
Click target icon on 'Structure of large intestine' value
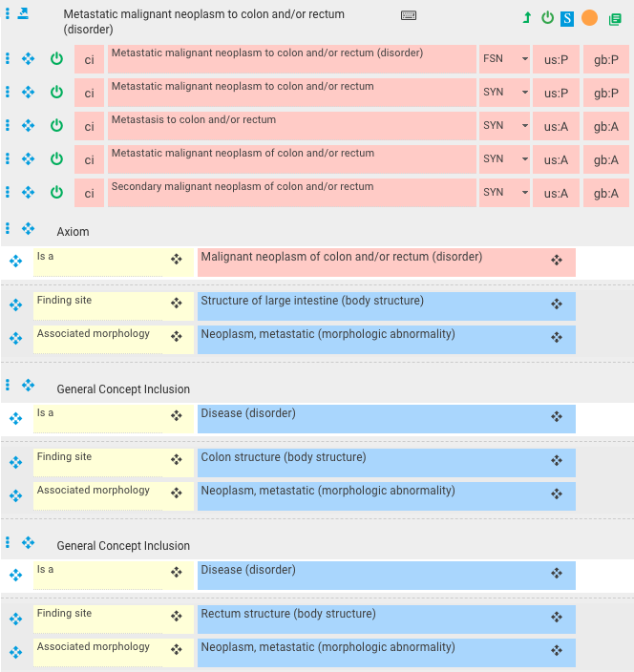tap(557, 304)
